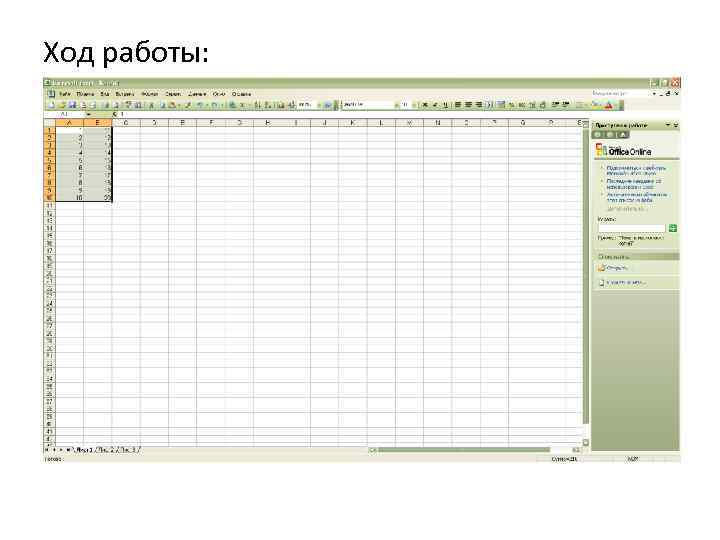Screen dimensions: 720x540
Task: Click the horizontal scrollbar thumb
Action: 463,450
